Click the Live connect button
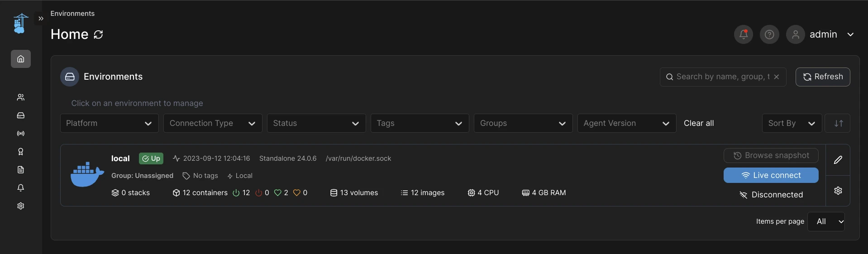The width and height of the screenshot is (868, 254). 771,175
